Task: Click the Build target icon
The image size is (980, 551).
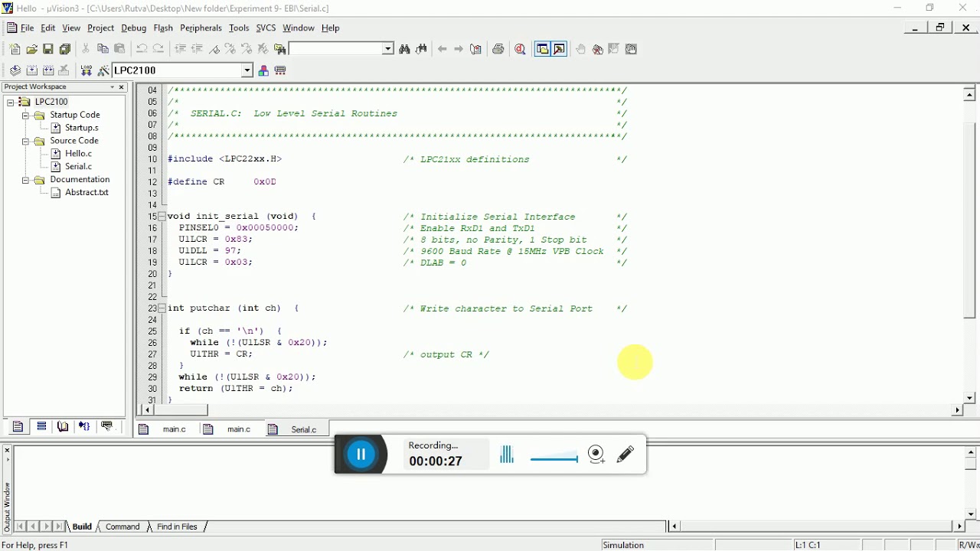Action: tap(31, 70)
